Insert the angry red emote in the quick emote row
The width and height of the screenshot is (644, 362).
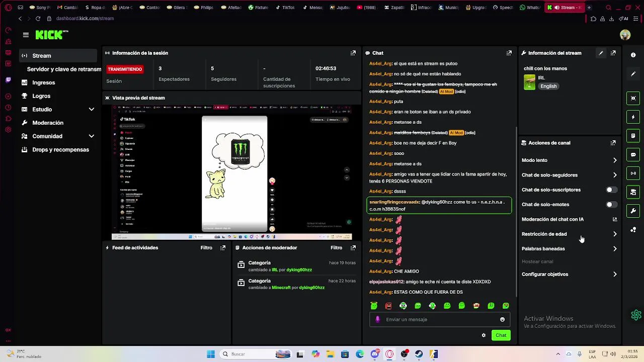click(388, 306)
